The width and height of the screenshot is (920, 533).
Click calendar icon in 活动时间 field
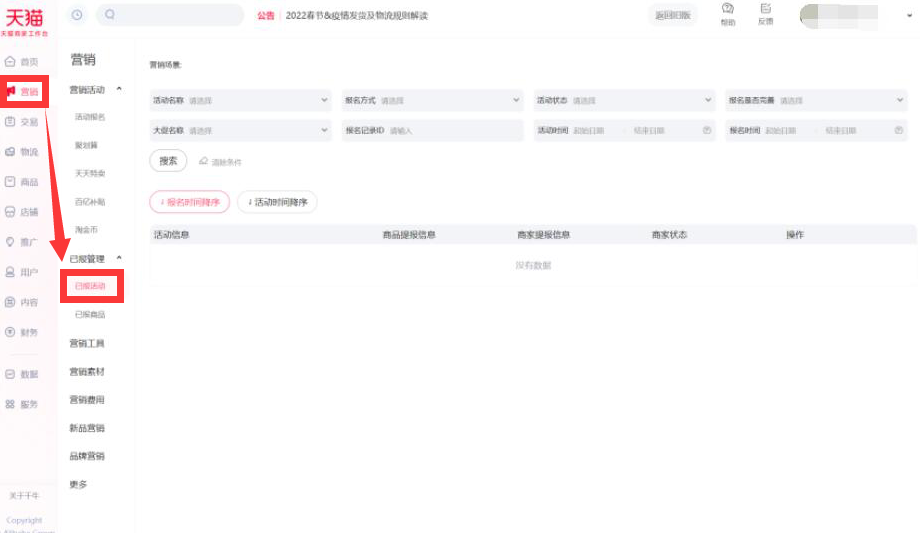point(707,131)
